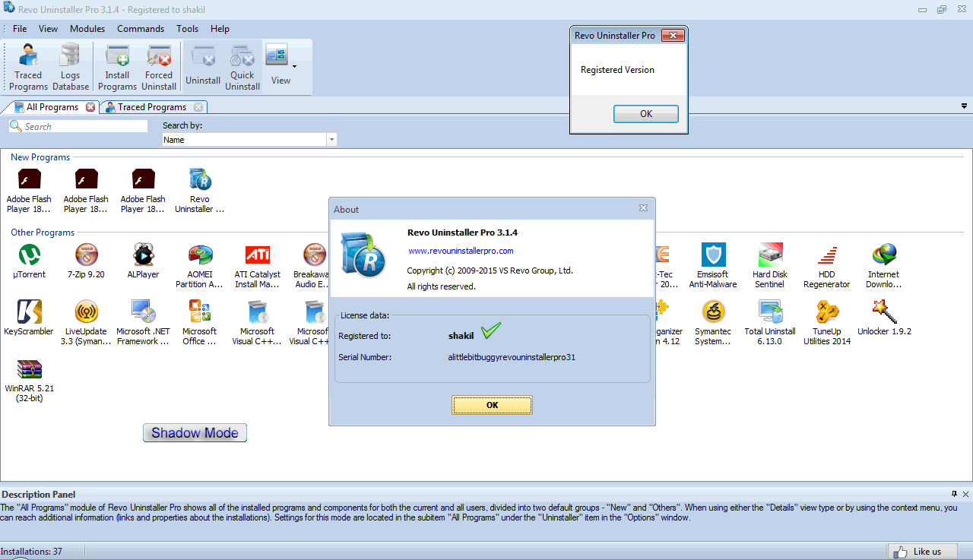Open the Tools menu
Viewport: 973px width, 560px height.
tap(187, 29)
